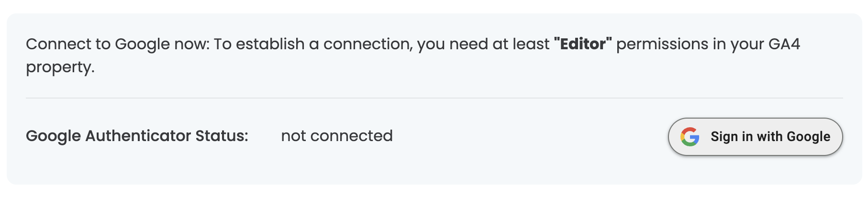The height and width of the screenshot is (198, 868).
Task: Click the horizontal divider line
Action: pyautogui.click(x=434, y=98)
